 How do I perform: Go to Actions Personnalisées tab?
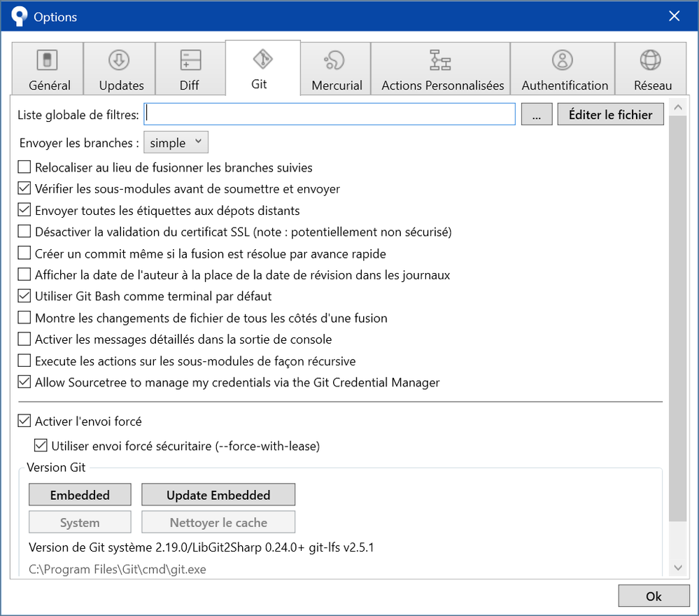coord(440,69)
